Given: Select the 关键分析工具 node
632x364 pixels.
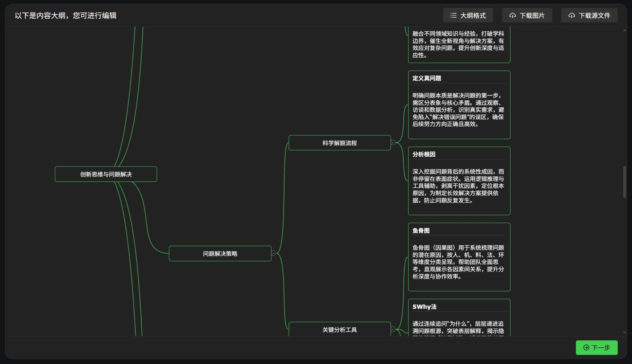Looking at the screenshot, I should click(x=339, y=329).
